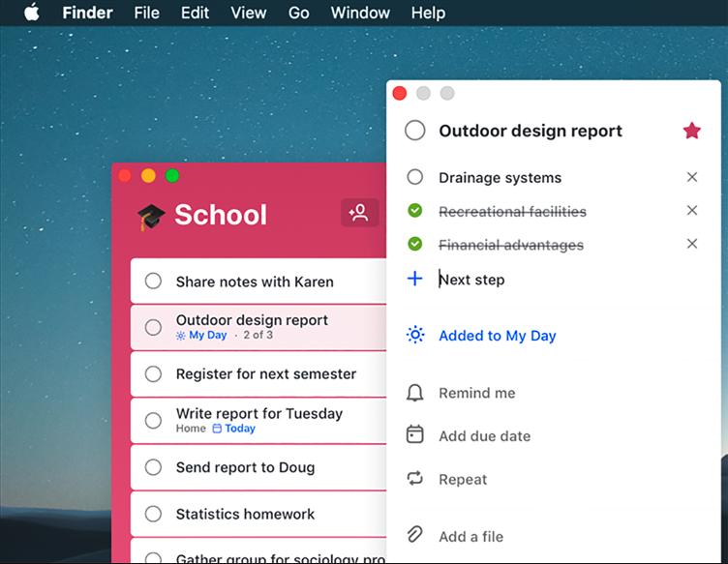This screenshot has width=728, height=564.
Task: Complete Statistics homework task
Action: point(153,514)
